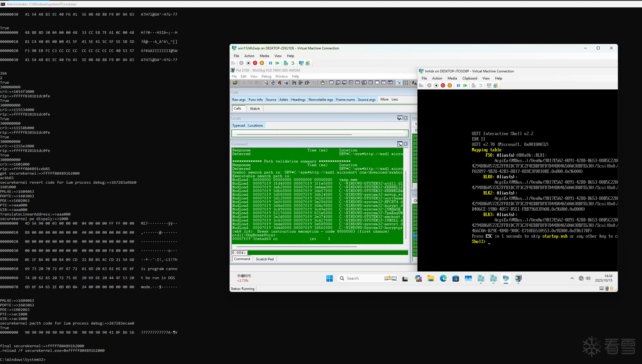Click the hand breakpoint icon in WinDbg toolbar
The image size is (642, 364).
coord(322,83)
